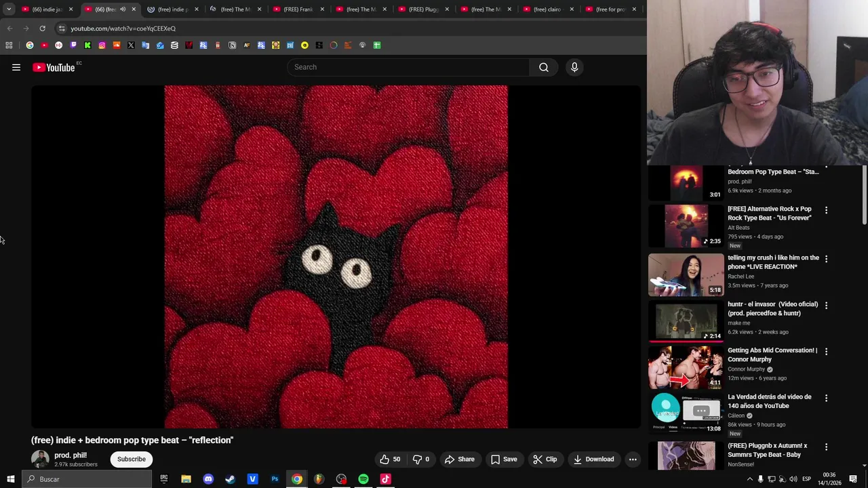Screen dimensions: 868x488
Task: Open X (Twitter) bookmark
Action: 131,45
